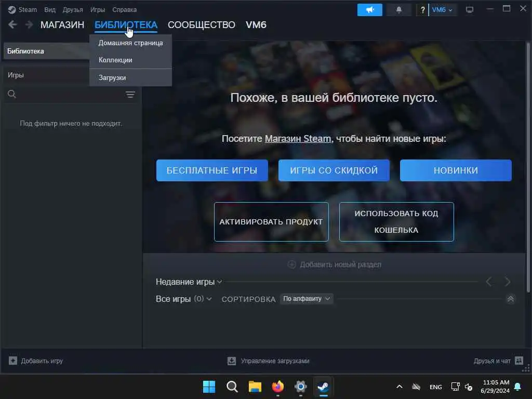The image size is (532, 399).
Task: Click ИСПОЛЬЗОВАТЬ КОД КОШЕЛЬКА button
Action: (x=396, y=222)
